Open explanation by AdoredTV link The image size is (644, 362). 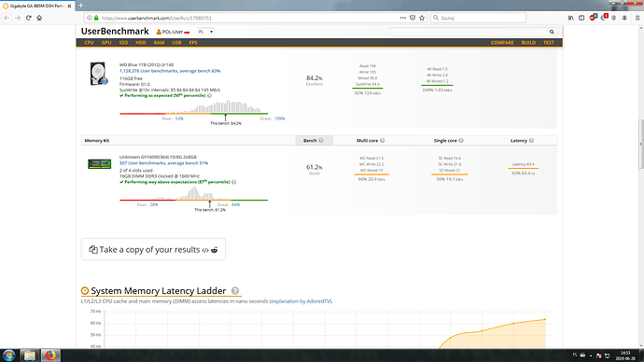coord(301,301)
